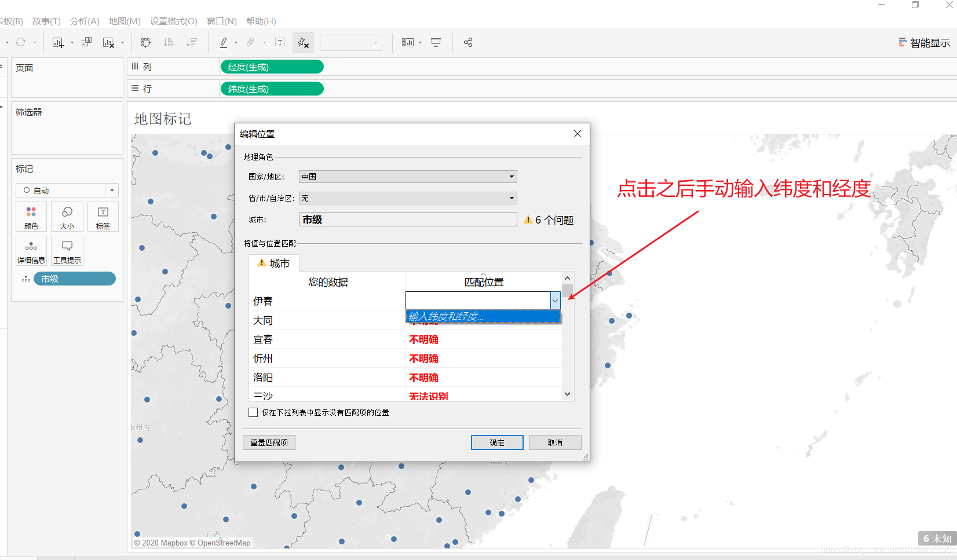Click the 匹配位置 column header

point(484,282)
